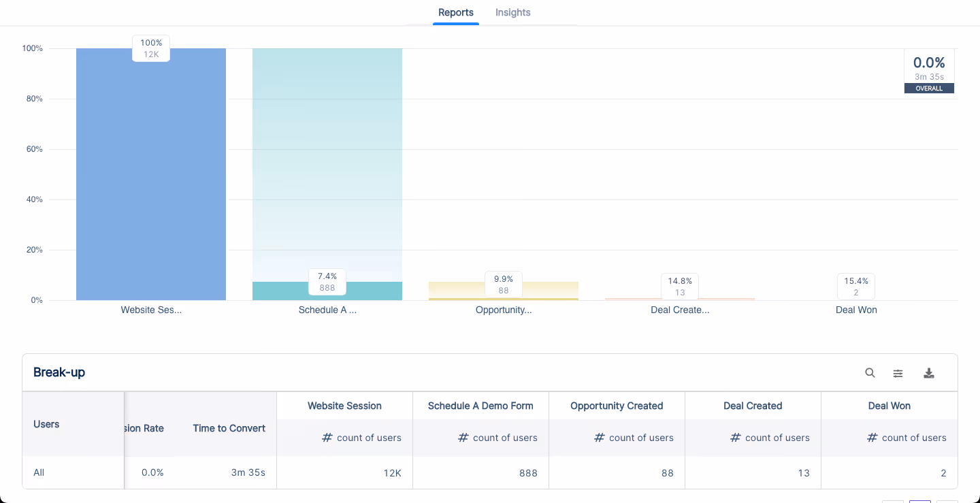980x503 pixels.
Task: Click the 7.4% 888 label on Schedule A bar
Action: click(327, 282)
